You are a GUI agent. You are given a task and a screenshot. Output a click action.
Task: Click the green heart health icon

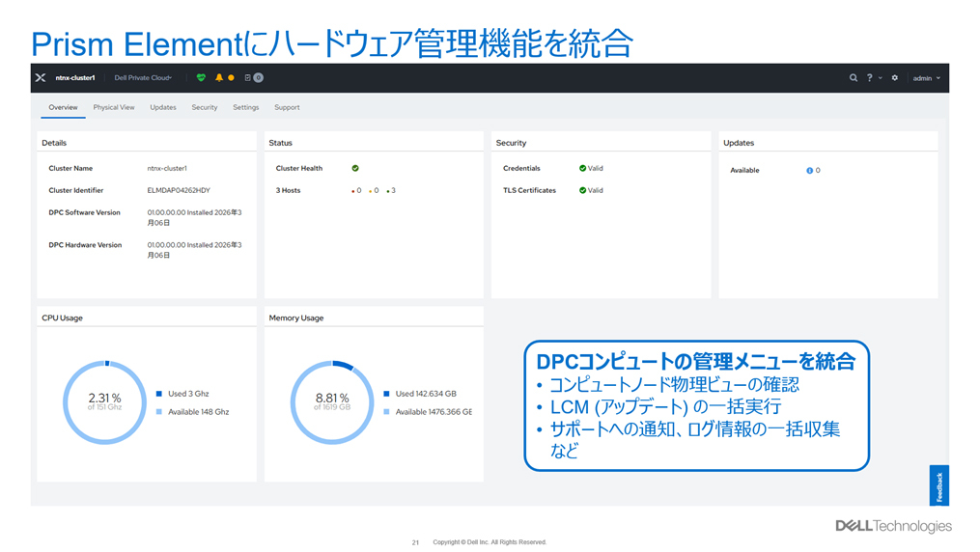point(201,77)
